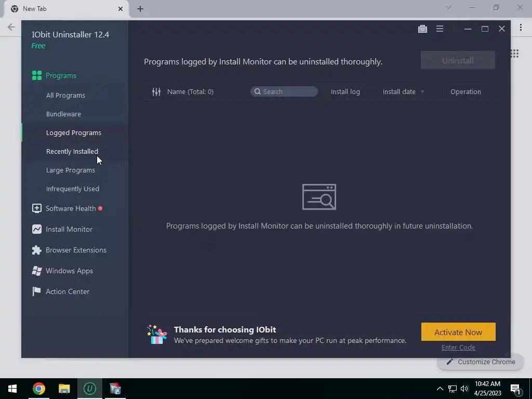
Task: Open a new Chrome tab with plus
Action: click(x=140, y=9)
